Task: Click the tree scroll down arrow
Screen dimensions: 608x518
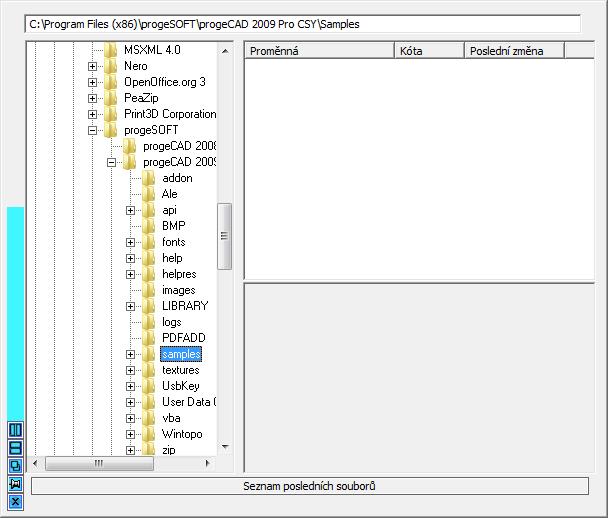Action: pos(225,447)
